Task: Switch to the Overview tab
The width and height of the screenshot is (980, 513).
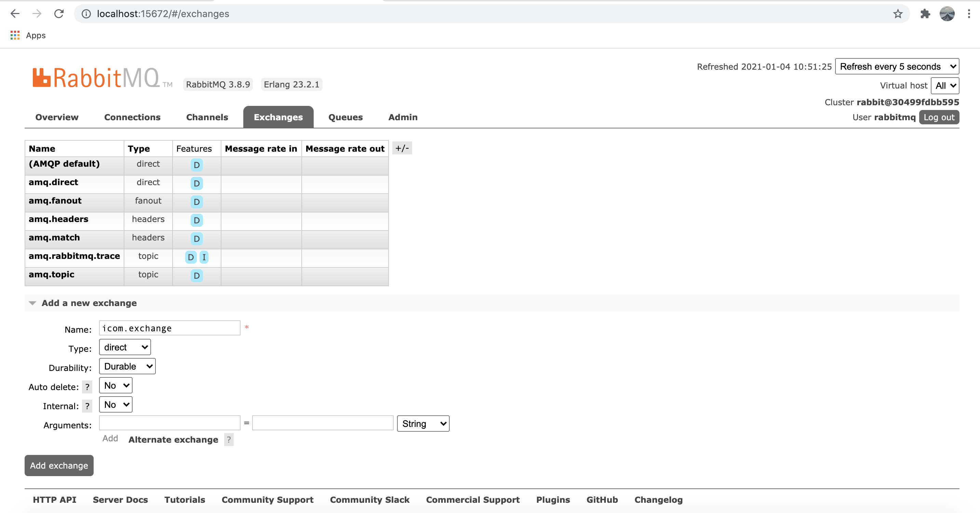Action: (57, 117)
